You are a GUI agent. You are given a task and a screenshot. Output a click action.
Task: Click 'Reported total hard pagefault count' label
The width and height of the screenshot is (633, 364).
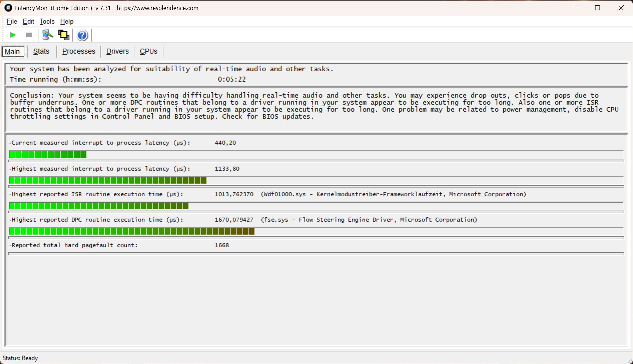75,245
